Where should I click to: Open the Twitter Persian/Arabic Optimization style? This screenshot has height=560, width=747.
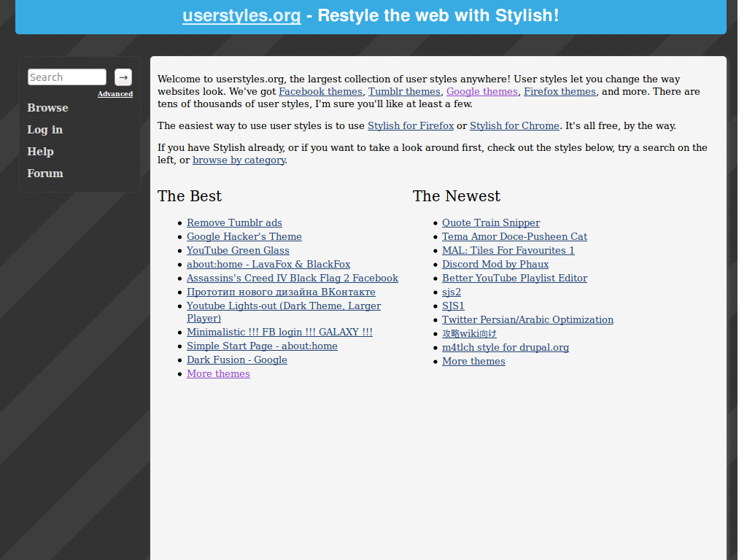tap(527, 319)
